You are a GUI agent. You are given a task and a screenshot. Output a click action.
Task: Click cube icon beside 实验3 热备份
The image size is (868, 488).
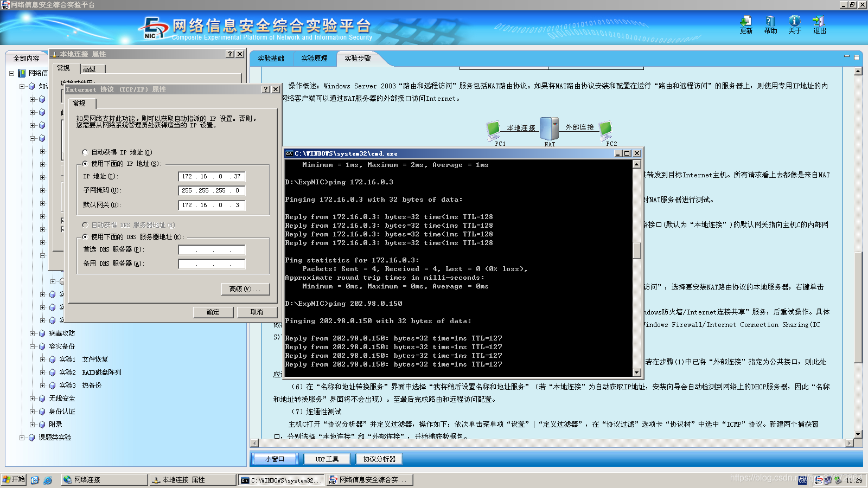[52, 386]
